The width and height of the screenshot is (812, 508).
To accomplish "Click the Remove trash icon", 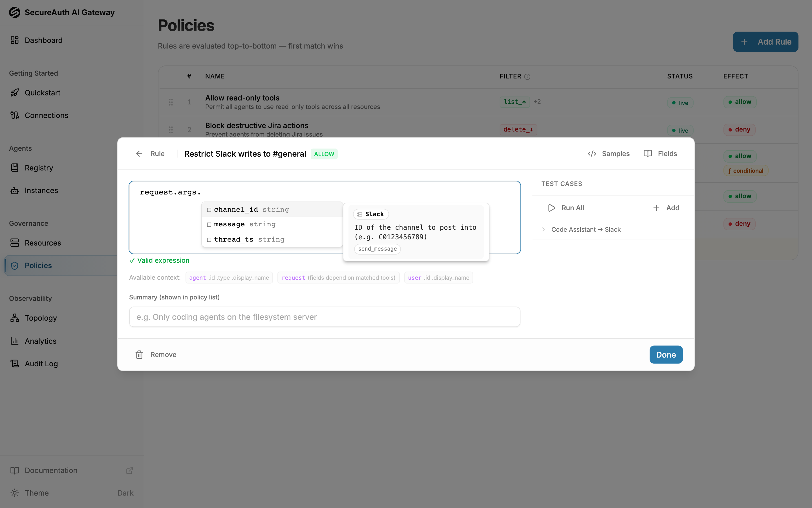I will [x=139, y=354].
